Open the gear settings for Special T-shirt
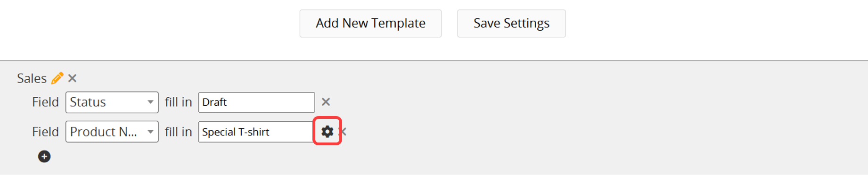Image resolution: width=868 pixels, height=176 pixels. pyautogui.click(x=327, y=132)
